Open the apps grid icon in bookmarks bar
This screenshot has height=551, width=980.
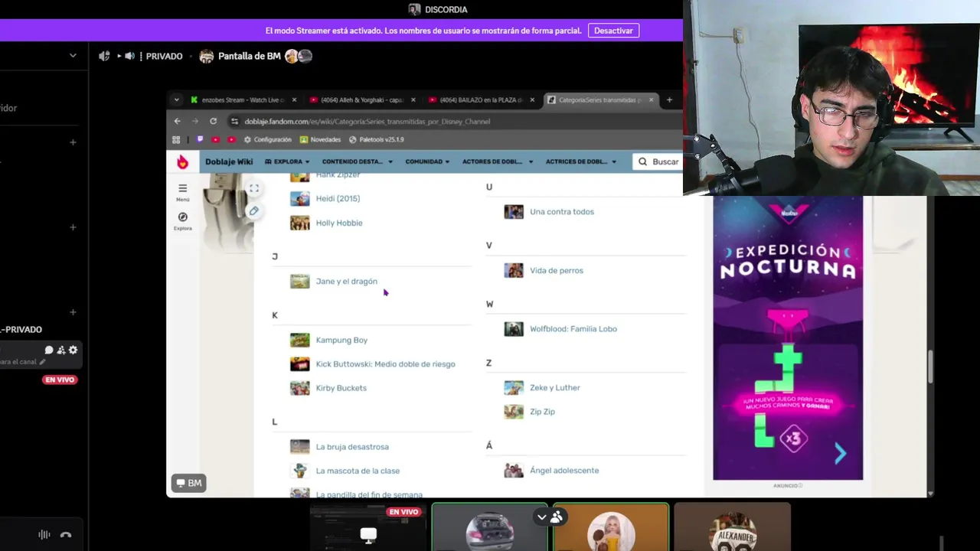click(176, 139)
